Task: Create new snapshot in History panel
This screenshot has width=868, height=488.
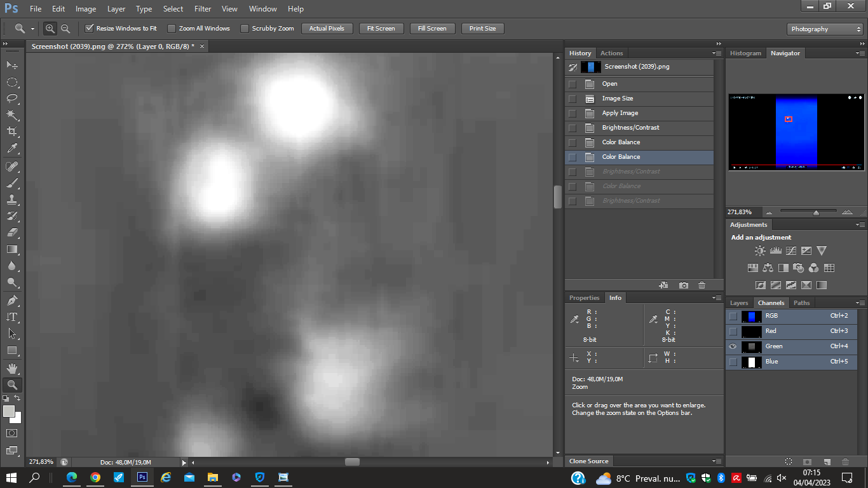Action: coord(683,285)
